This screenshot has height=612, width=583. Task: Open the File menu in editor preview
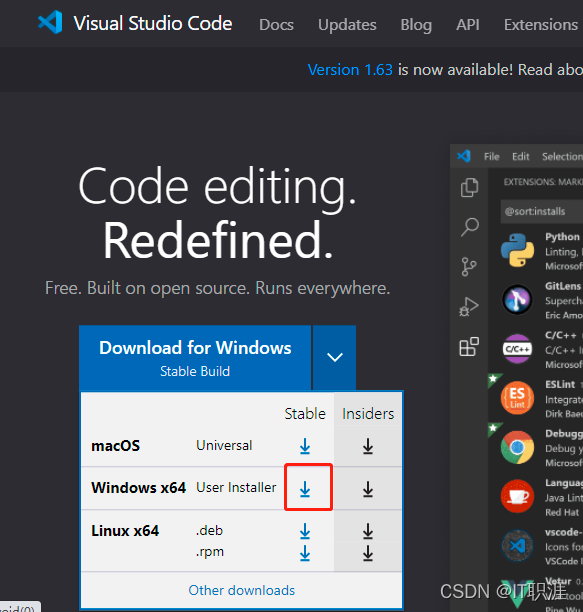coord(492,157)
